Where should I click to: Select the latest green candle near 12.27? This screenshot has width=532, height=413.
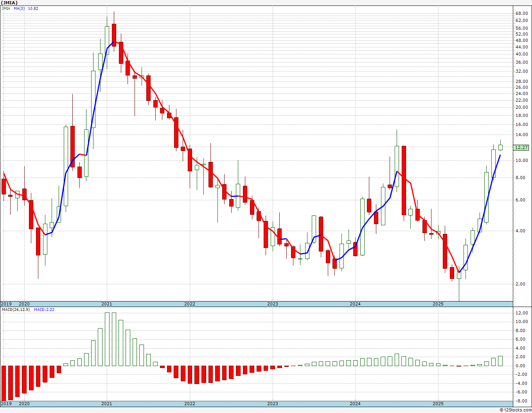500,147
